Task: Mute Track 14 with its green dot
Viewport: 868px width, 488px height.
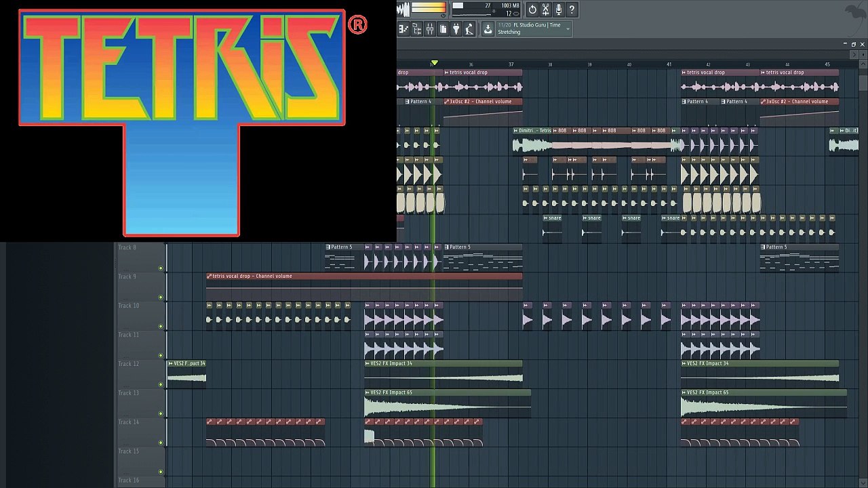Action: click(x=161, y=443)
